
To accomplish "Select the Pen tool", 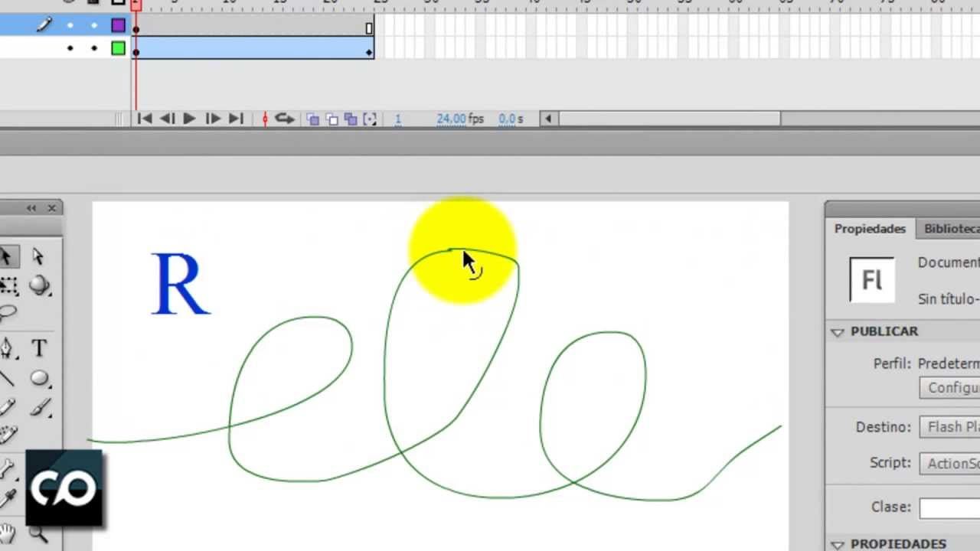I will point(7,349).
